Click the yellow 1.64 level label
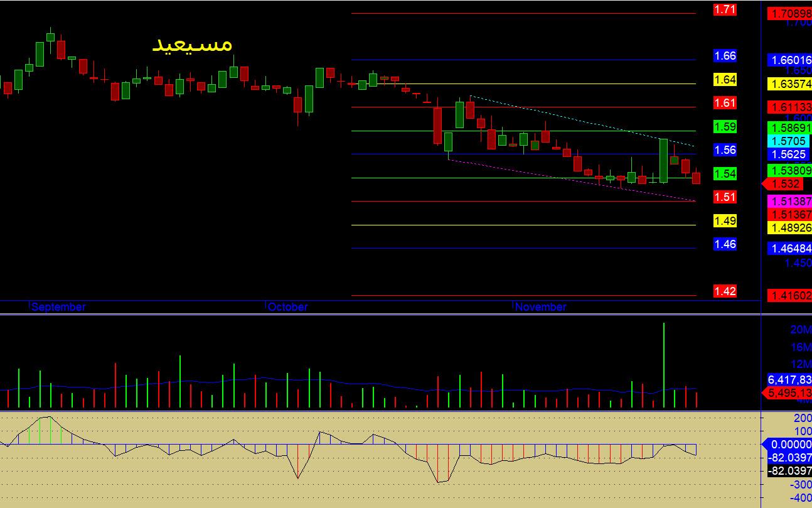The height and width of the screenshot is (508, 812). point(725,80)
